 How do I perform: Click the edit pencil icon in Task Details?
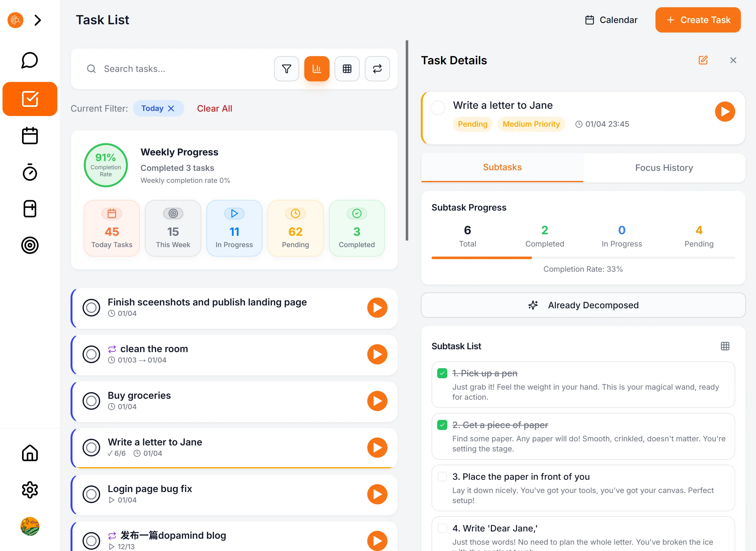pos(703,61)
